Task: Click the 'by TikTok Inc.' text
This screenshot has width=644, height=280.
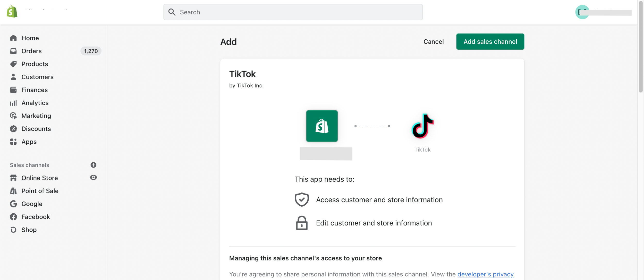Action: 246,85
